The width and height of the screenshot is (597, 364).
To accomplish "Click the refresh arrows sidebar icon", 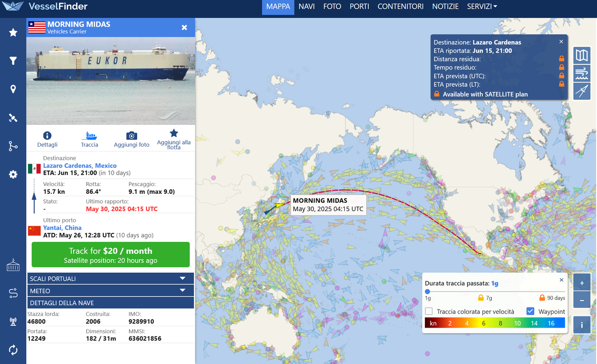I will pos(13,350).
